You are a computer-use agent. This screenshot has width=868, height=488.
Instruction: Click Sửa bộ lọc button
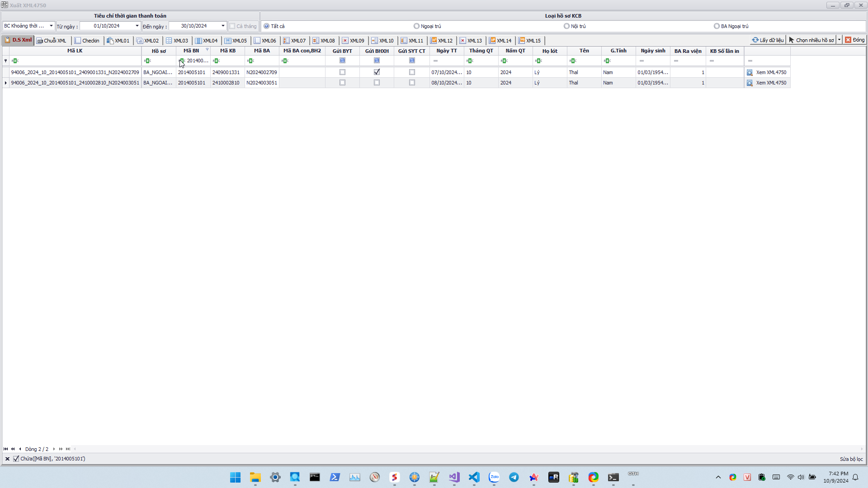[x=851, y=459]
